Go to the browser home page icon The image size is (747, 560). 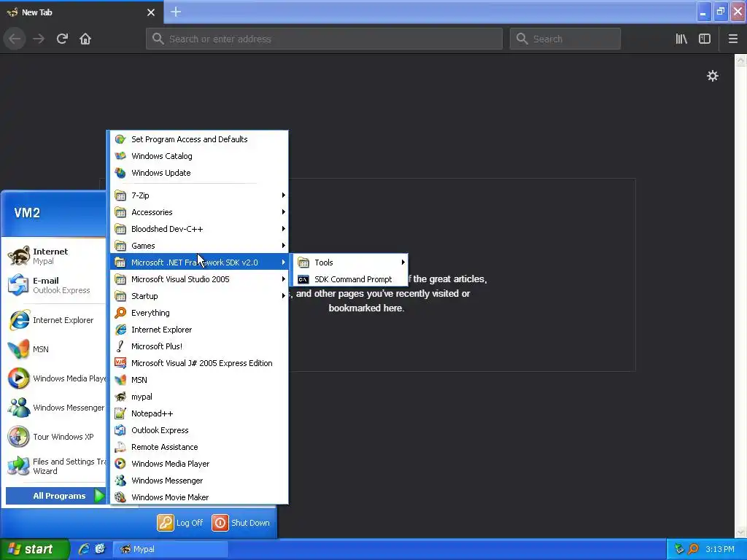pyautogui.click(x=85, y=39)
